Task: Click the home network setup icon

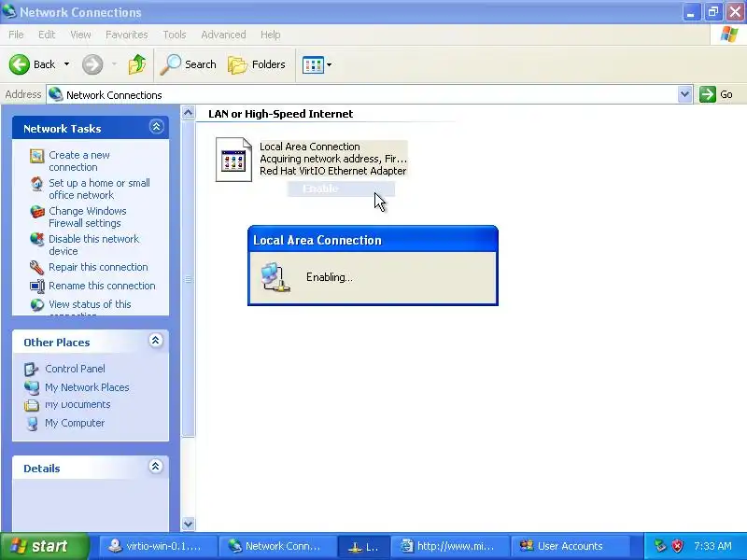Action: click(x=36, y=183)
